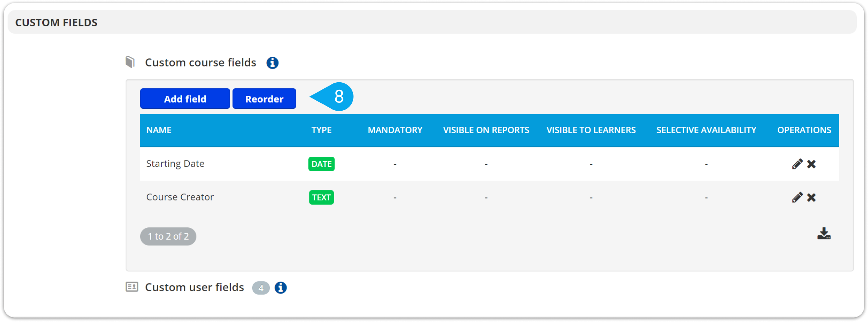Click Selective Availability value for Starting Date row
Viewport: 868px width, 322px height.
pyautogui.click(x=706, y=164)
